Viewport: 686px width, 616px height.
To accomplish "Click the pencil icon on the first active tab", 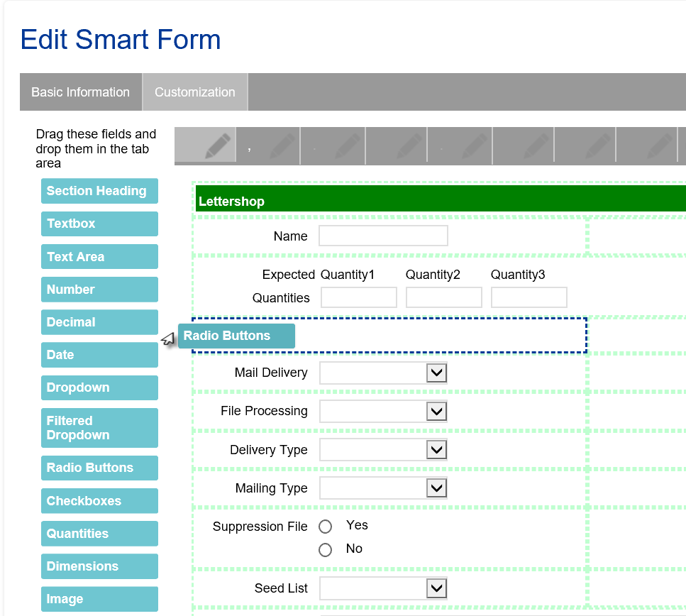I will 218,145.
